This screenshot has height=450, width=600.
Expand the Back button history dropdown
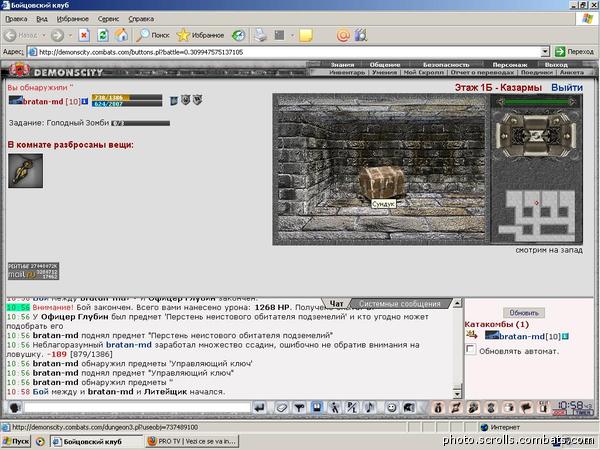click(x=44, y=36)
